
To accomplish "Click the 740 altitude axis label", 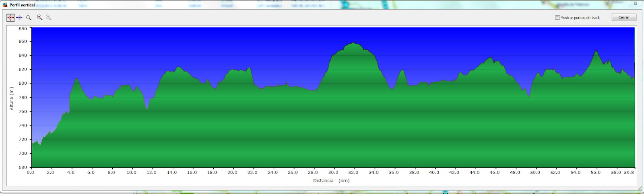I will (x=23, y=125).
